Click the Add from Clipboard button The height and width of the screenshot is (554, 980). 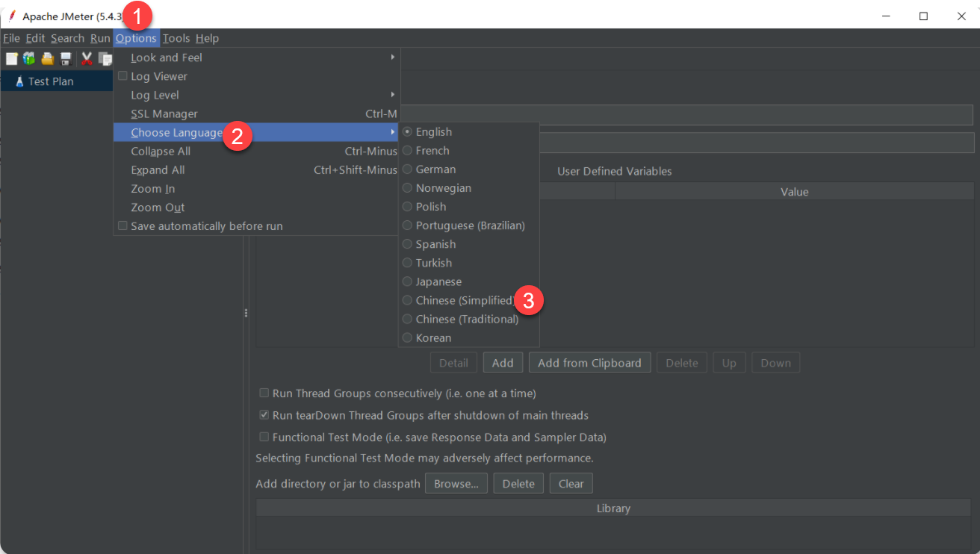point(589,363)
